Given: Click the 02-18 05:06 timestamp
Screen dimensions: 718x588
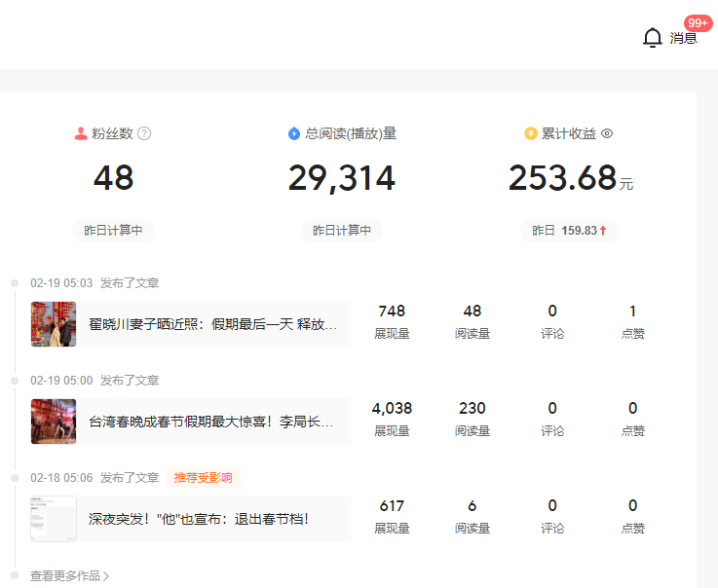Looking at the screenshot, I should (61, 478).
